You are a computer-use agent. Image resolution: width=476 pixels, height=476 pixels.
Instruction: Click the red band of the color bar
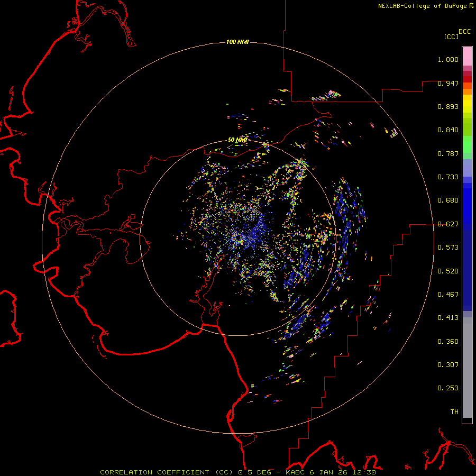[467, 79]
